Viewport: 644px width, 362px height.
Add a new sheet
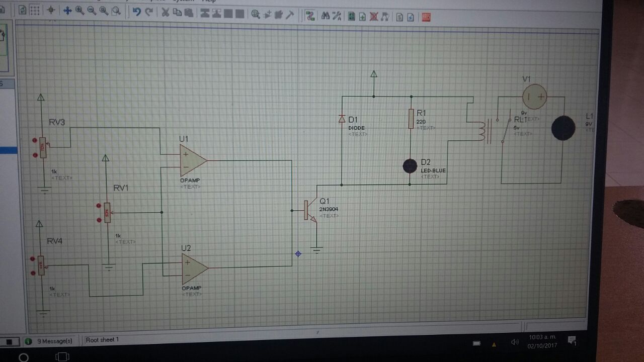point(362,17)
